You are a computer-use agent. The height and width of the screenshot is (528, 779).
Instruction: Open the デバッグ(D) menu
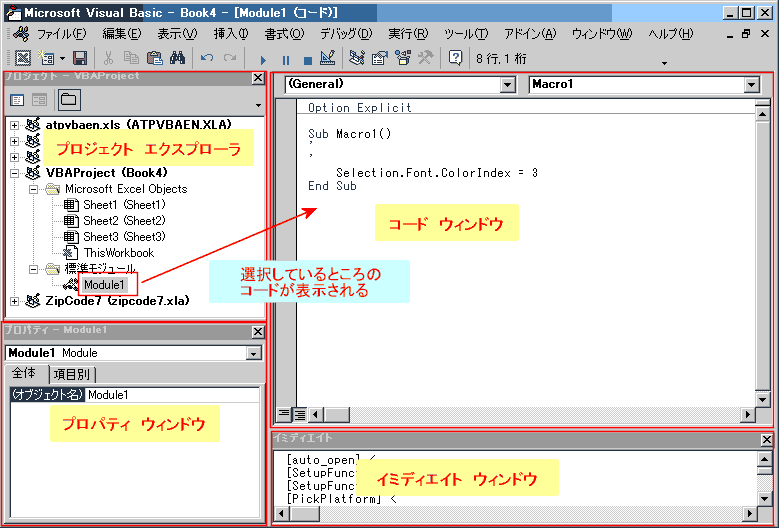click(346, 34)
